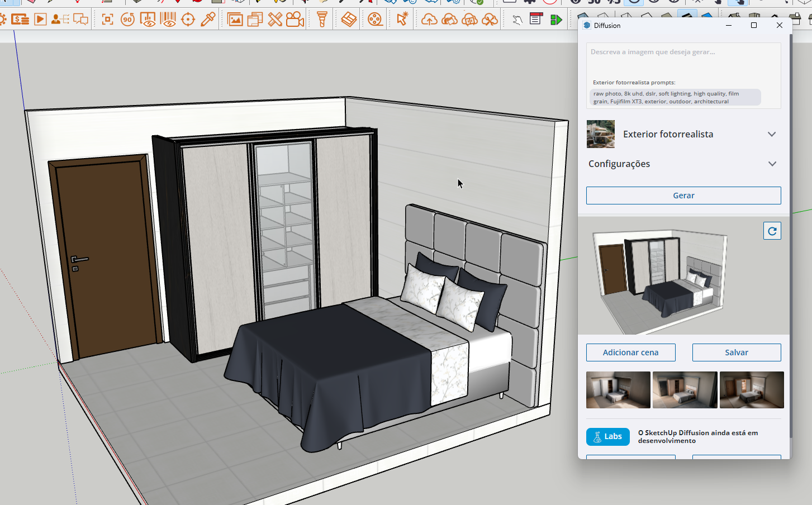Image resolution: width=812 pixels, height=505 pixels.
Task: Click the orange stacked layers icon
Action: [349, 20]
